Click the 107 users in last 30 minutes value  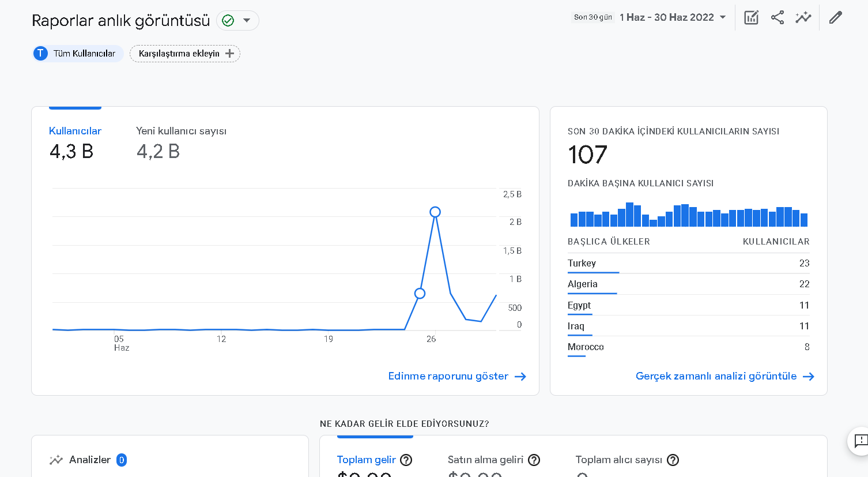[x=587, y=155]
